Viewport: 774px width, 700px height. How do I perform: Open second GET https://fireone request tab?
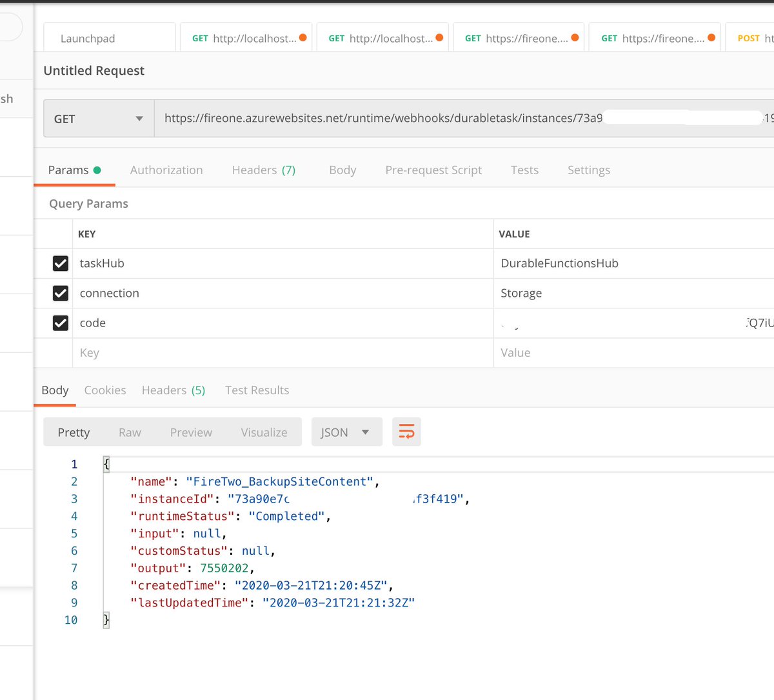(x=655, y=38)
